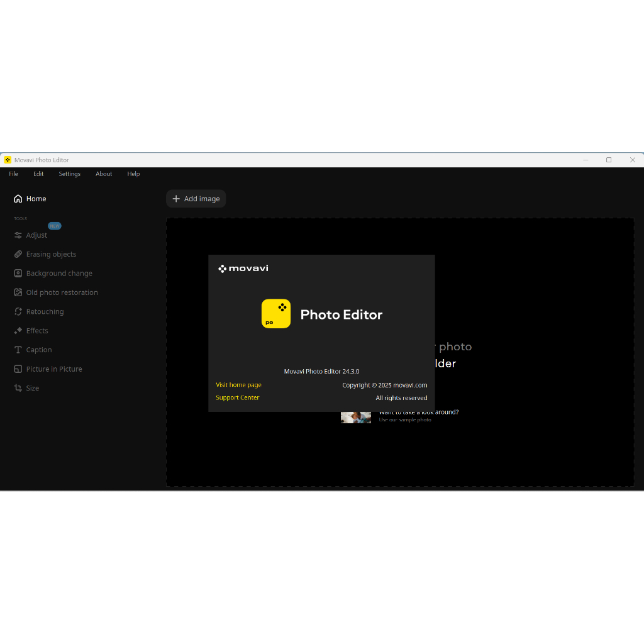Click 'Use our sample photo' text
The width and height of the screenshot is (644, 644).
[405, 419]
